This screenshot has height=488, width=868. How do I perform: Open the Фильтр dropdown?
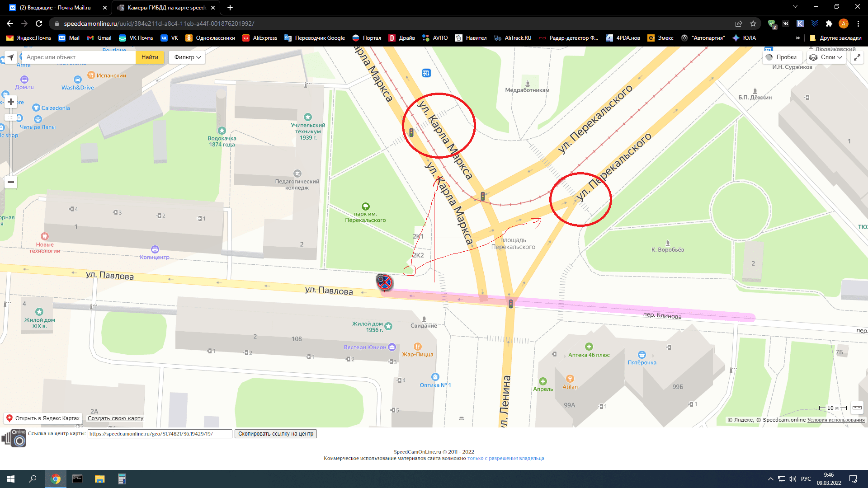tap(187, 57)
